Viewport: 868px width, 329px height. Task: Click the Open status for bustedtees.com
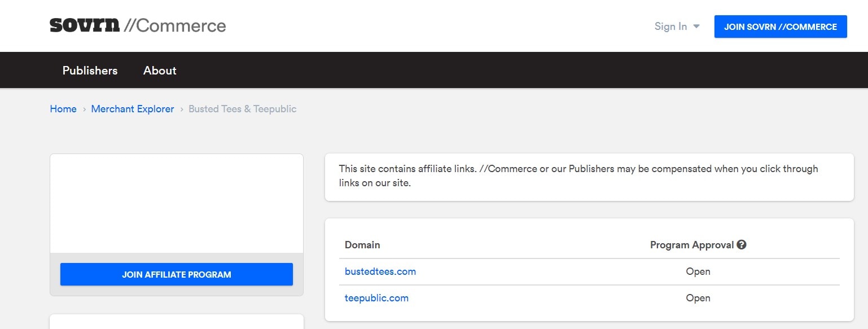click(698, 271)
